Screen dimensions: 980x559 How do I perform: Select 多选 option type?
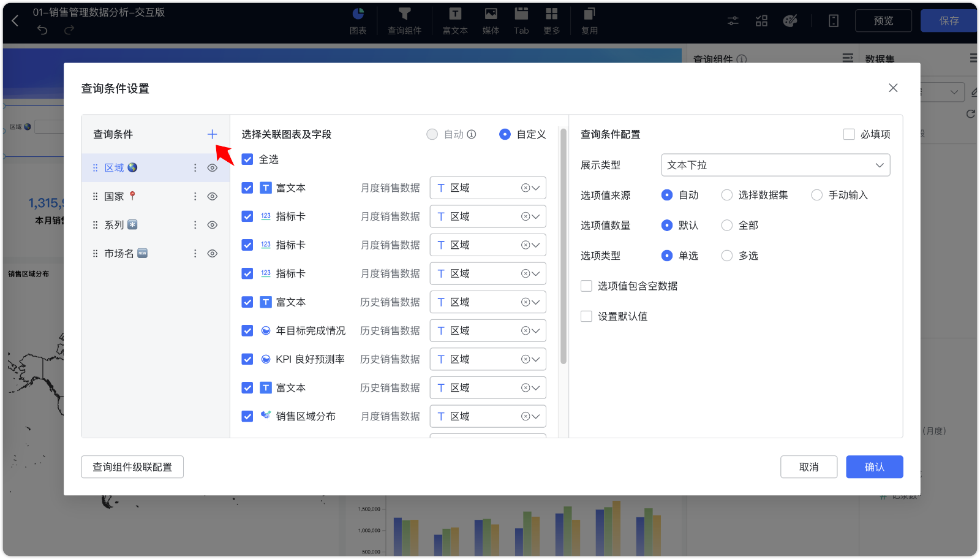(x=727, y=256)
